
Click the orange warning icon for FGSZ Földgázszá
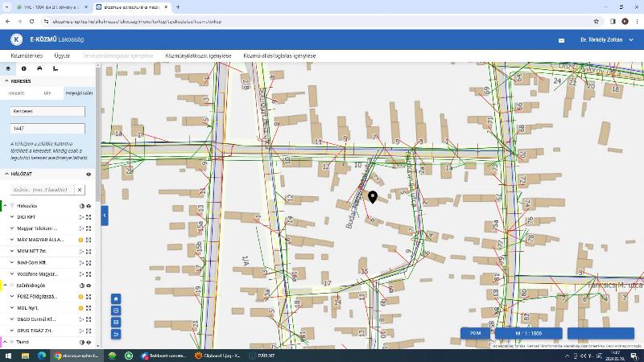click(81, 296)
